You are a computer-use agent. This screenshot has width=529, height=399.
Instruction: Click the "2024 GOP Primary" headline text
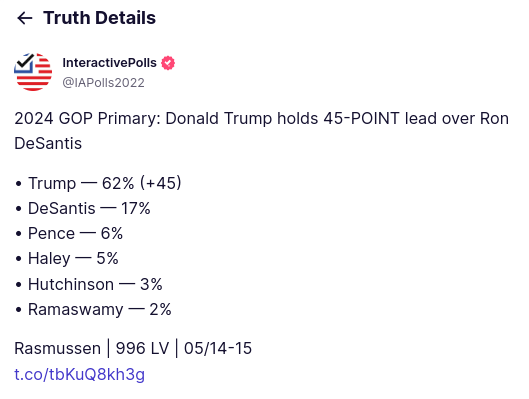tap(87, 119)
